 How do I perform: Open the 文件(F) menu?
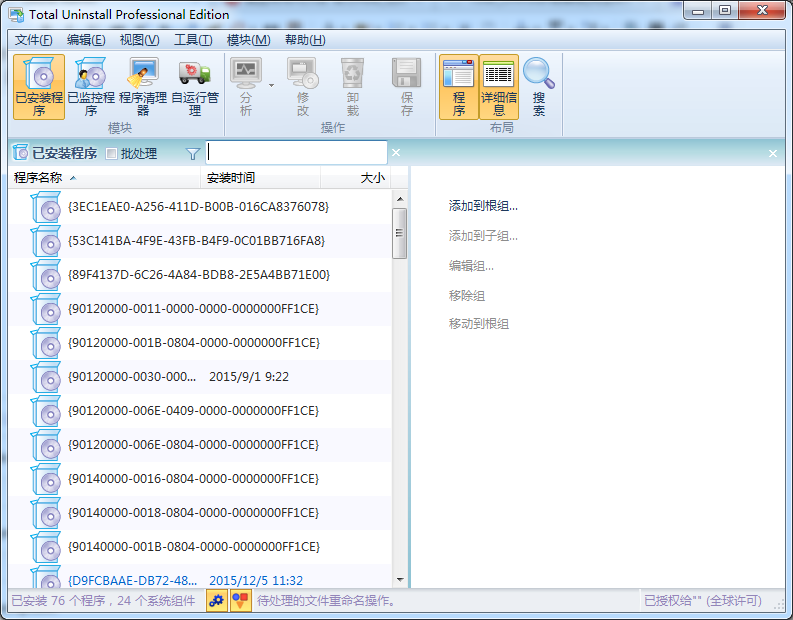click(x=34, y=40)
